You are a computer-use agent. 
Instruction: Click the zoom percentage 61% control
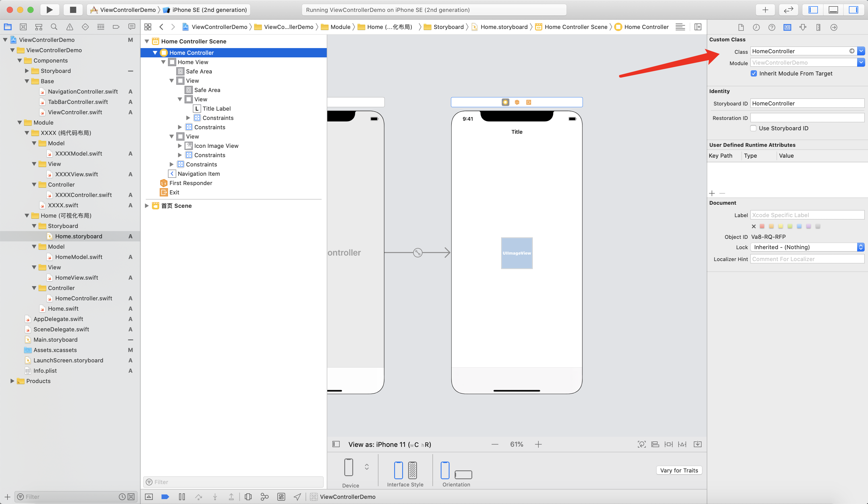(x=516, y=444)
